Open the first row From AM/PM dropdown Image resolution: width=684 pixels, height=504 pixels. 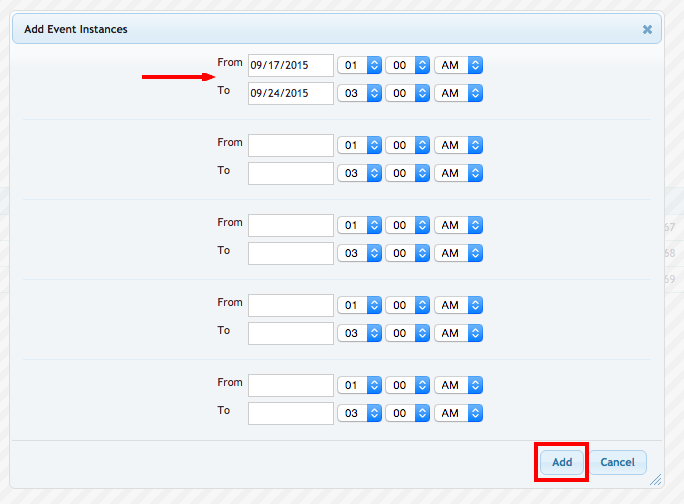point(459,65)
